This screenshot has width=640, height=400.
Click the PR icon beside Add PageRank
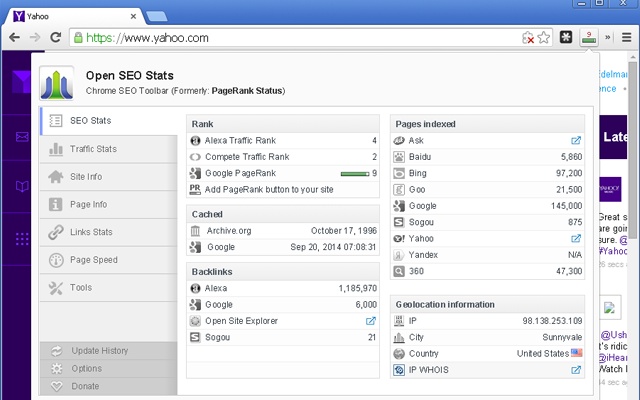tap(195, 189)
